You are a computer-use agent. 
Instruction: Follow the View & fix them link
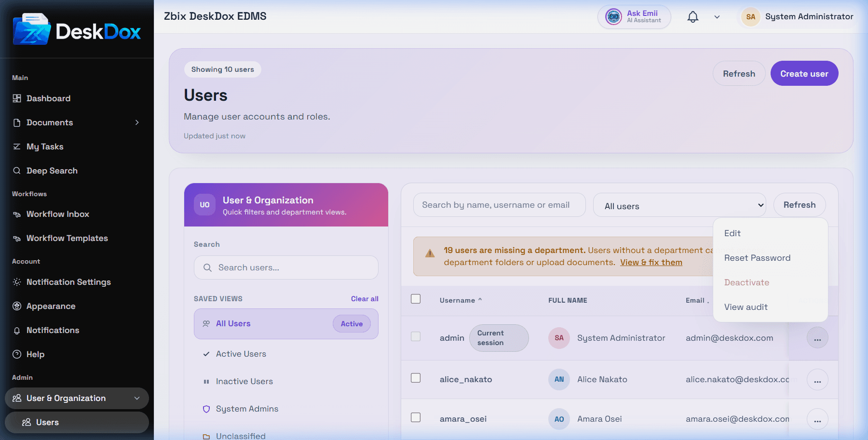tap(651, 262)
